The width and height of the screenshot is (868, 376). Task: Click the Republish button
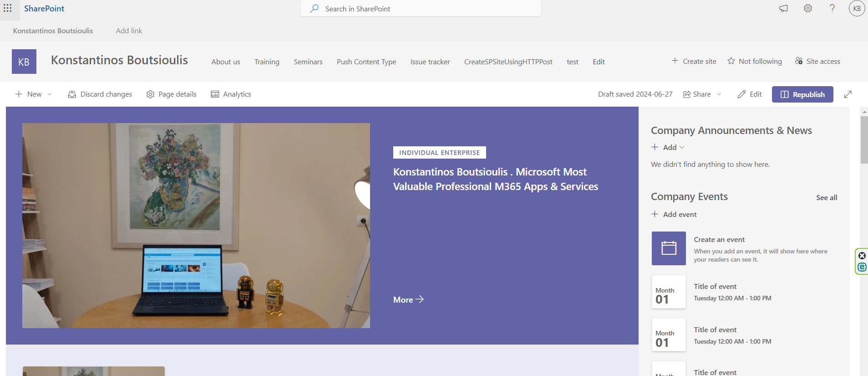802,94
